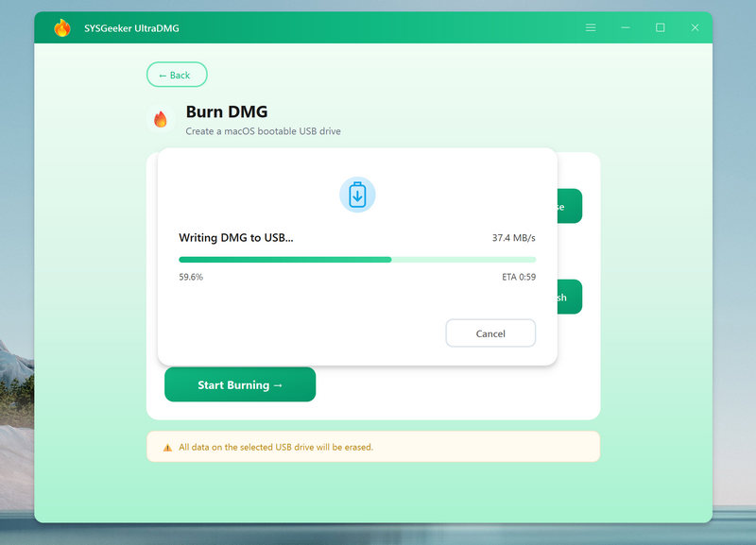The height and width of the screenshot is (545, 756).
Task: Click the green writing progress bar
Action: coord(284,259)
